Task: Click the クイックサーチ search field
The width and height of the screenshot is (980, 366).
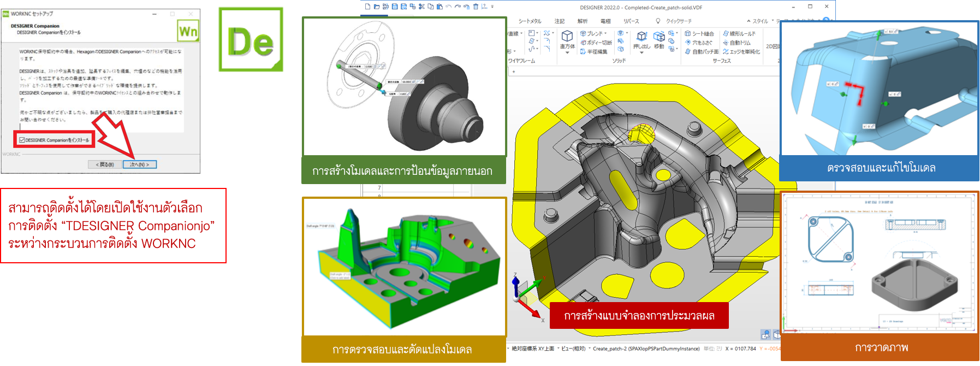Action: 679,21
